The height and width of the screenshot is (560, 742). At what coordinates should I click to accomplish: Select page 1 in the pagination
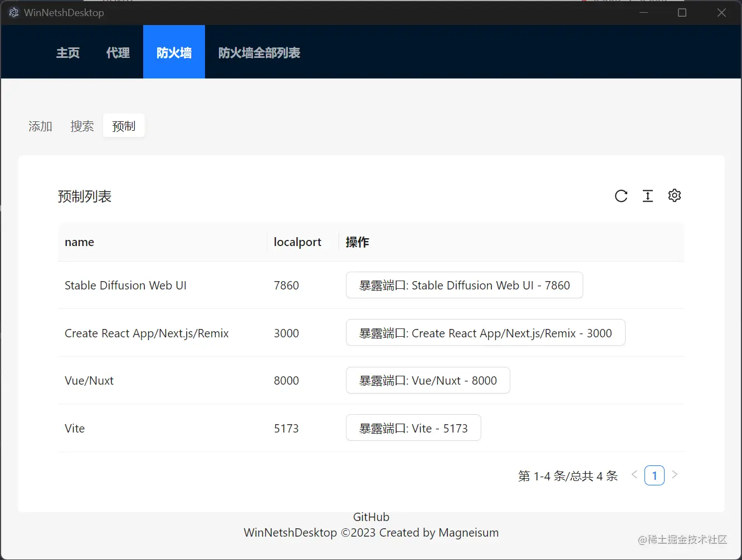point(655,475)
